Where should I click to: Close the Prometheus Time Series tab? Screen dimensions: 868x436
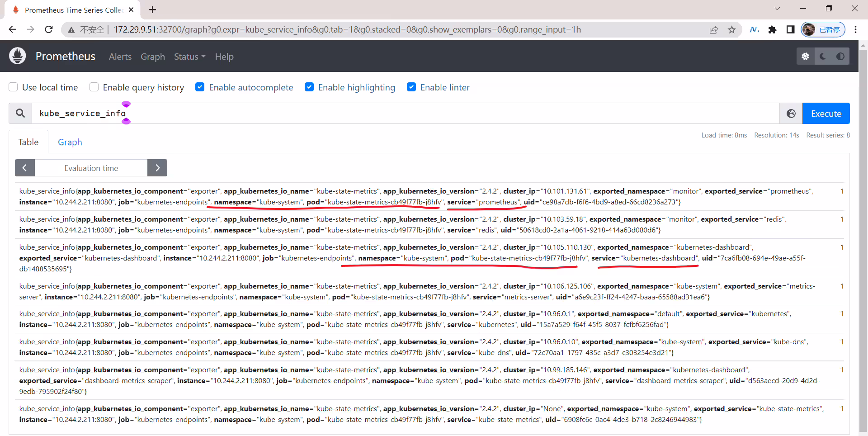(131, 9)
